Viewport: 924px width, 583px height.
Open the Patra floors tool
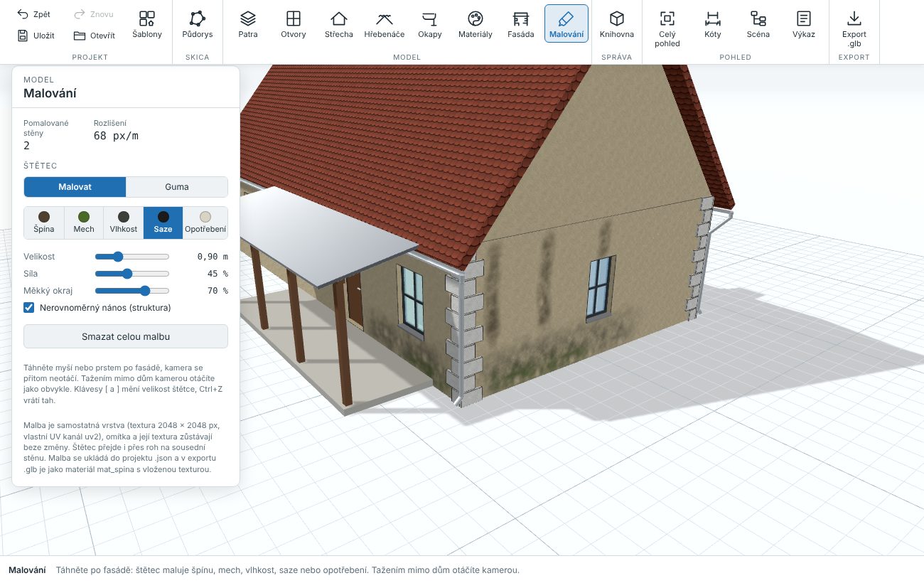(248, 23)
